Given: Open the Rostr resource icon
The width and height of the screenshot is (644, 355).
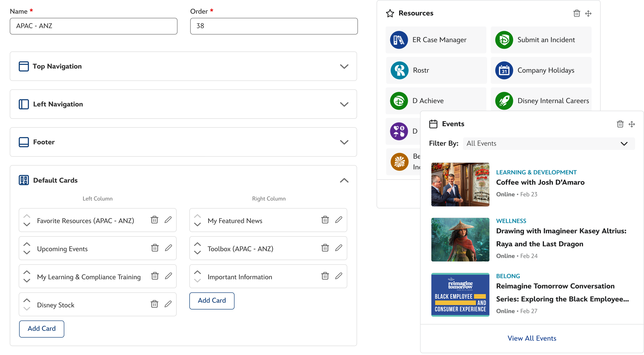Looking at the screenshot, I should point(399,71).
